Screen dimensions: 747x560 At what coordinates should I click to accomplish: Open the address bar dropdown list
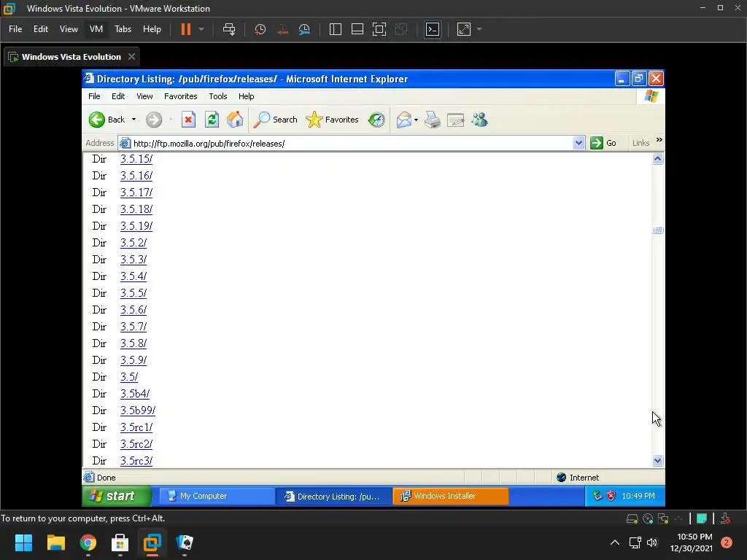pyautogui.click(x=578, y=143)
